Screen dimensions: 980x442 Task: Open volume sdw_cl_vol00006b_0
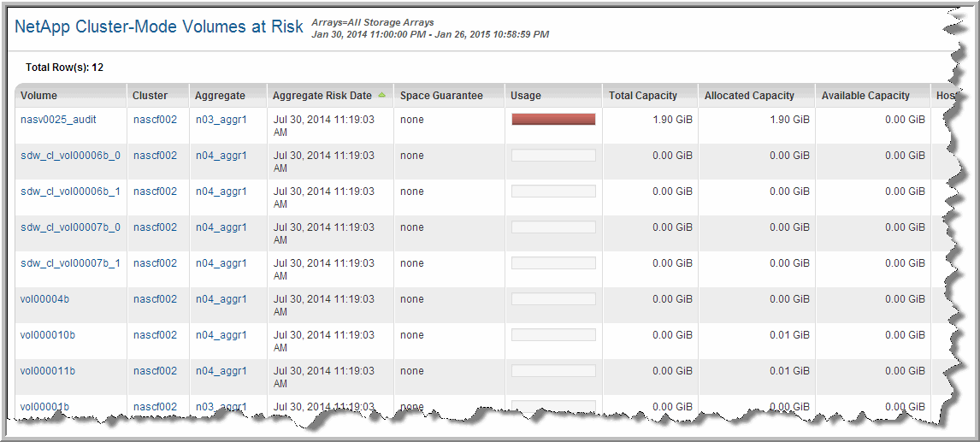coord(70,156)
